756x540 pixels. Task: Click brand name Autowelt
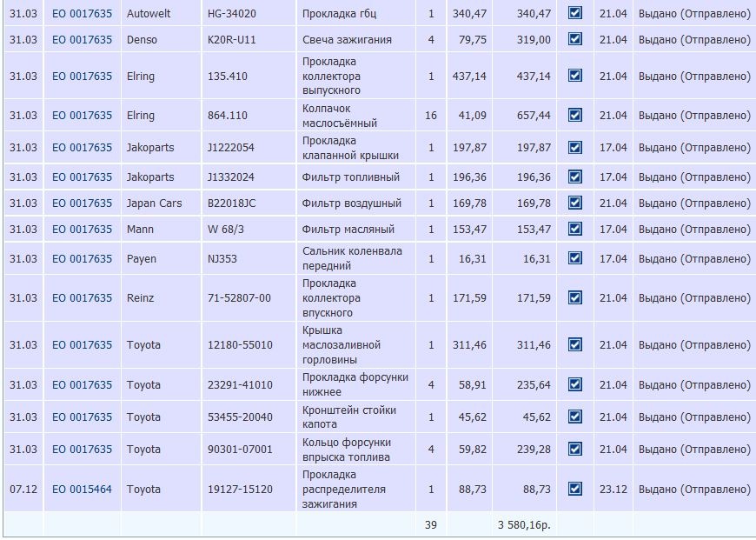[x=149, y=14]
